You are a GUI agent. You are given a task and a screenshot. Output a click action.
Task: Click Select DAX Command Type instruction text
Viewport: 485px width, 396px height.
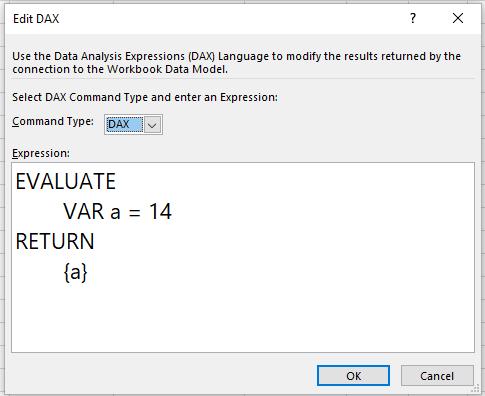[145, 97]
